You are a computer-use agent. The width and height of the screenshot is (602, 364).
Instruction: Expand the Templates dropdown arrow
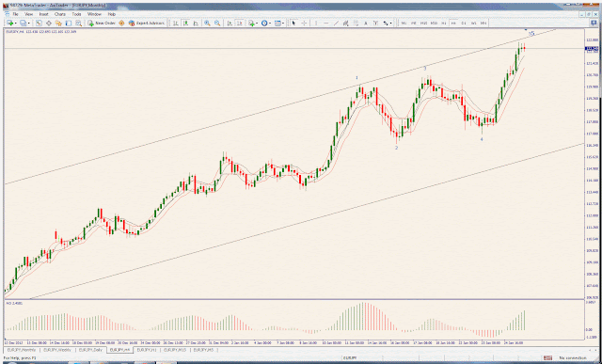tap(283, 23)
